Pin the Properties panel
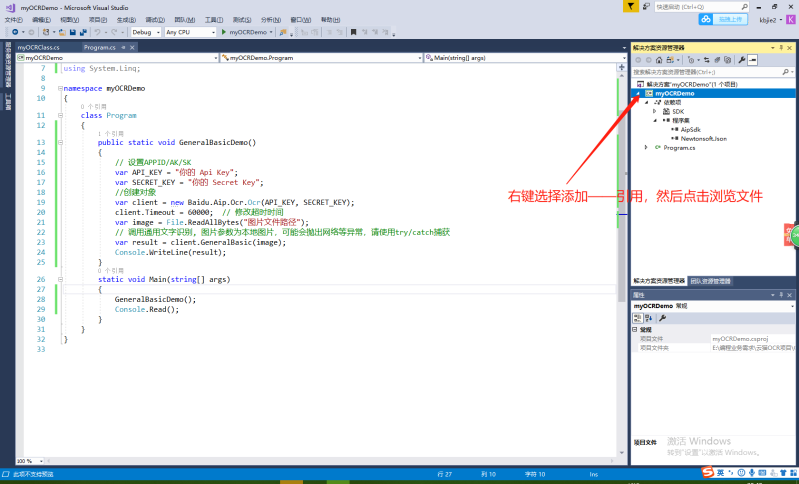The width and height of the screenshot is (799, 484). click(781, 295)
